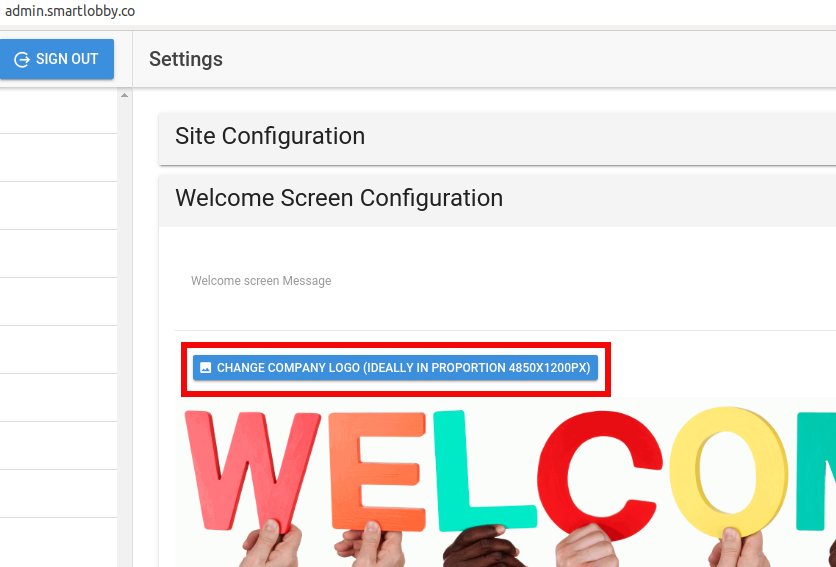Click the sign-out arrow icon
Viewport: 836px width, 567px height.
coord(22,59)
